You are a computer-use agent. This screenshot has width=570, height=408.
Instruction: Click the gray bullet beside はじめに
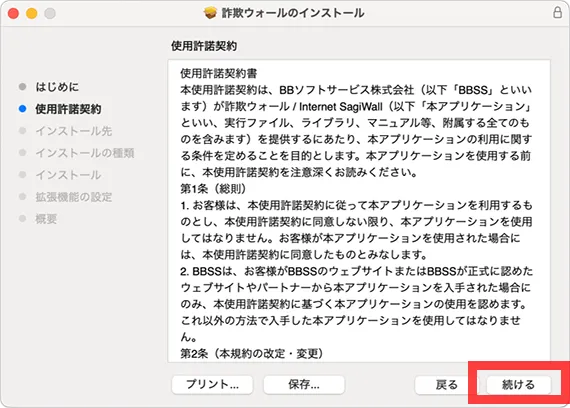23,87
